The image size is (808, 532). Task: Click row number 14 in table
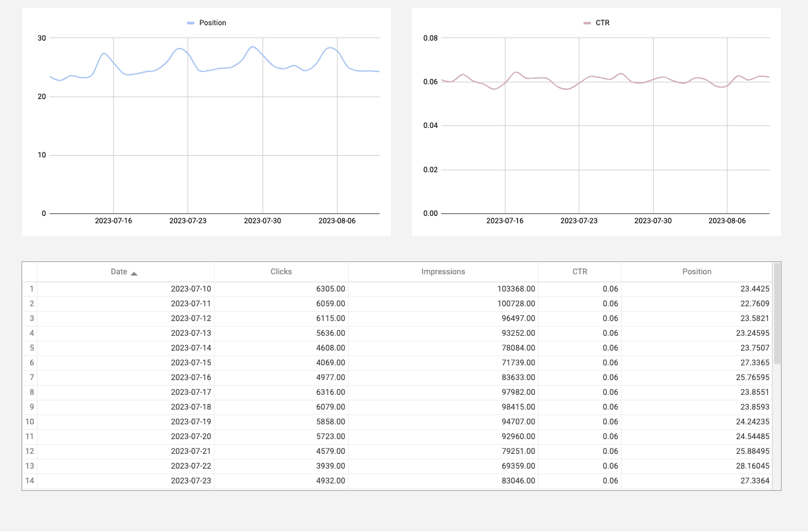(30, 480)
